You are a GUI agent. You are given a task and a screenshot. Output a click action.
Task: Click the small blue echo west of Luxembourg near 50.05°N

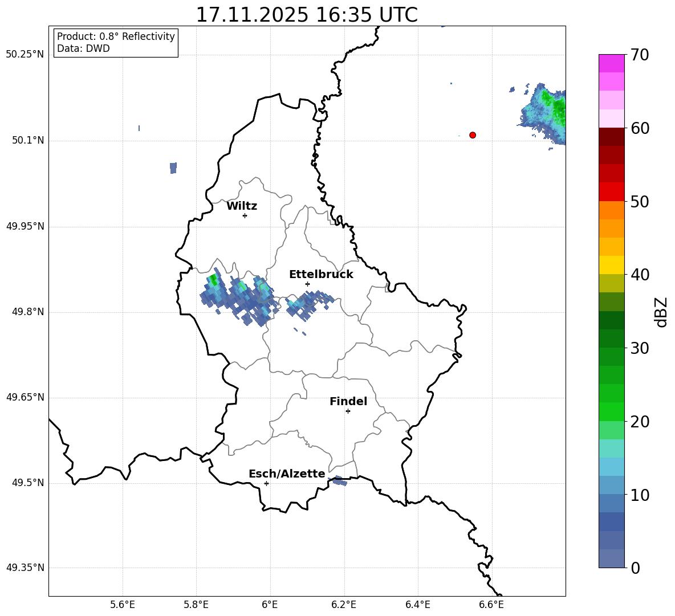pyautogui.click(x=173, y=168)
